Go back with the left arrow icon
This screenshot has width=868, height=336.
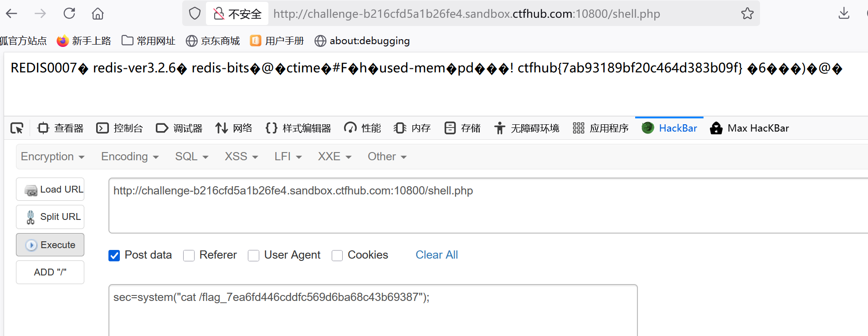[x=11, y=13]
